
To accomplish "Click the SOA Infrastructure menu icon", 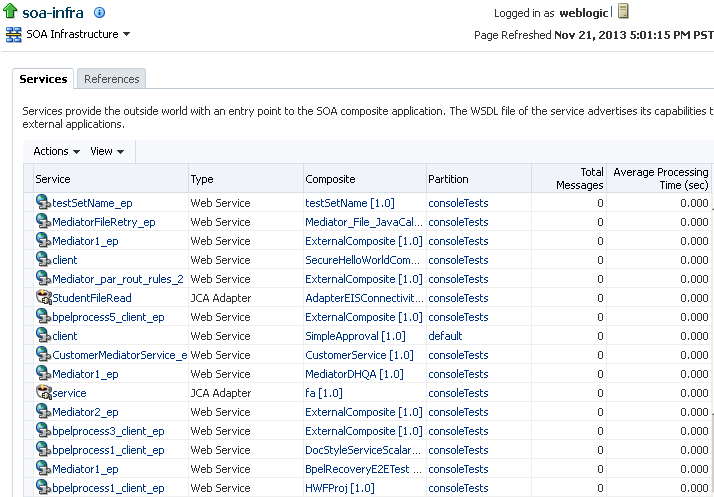I will click(x=13, y=35).
